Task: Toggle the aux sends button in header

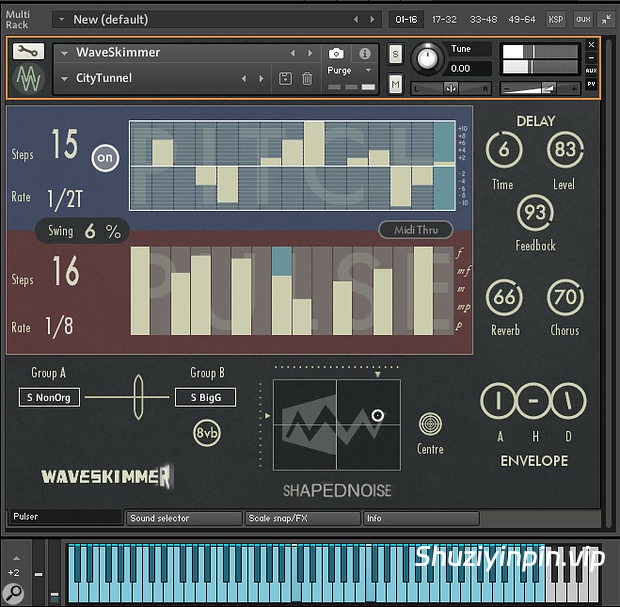Action: pos(583,19)
